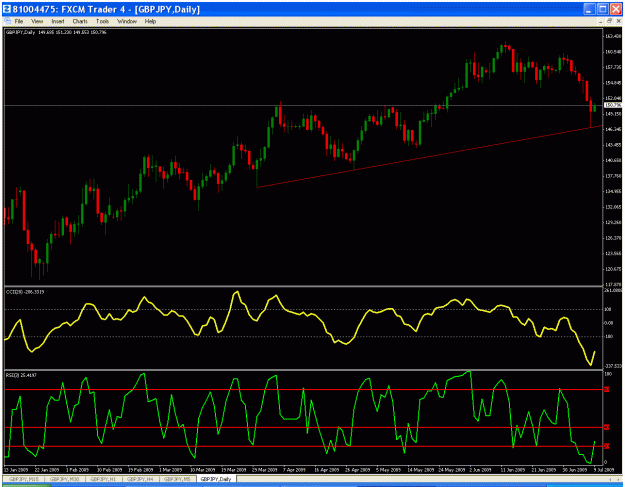Image resolution: width=625 pixels, height=487 pixels.
Task: Click the top red RSI level line
Action: (x=303, y=389)
